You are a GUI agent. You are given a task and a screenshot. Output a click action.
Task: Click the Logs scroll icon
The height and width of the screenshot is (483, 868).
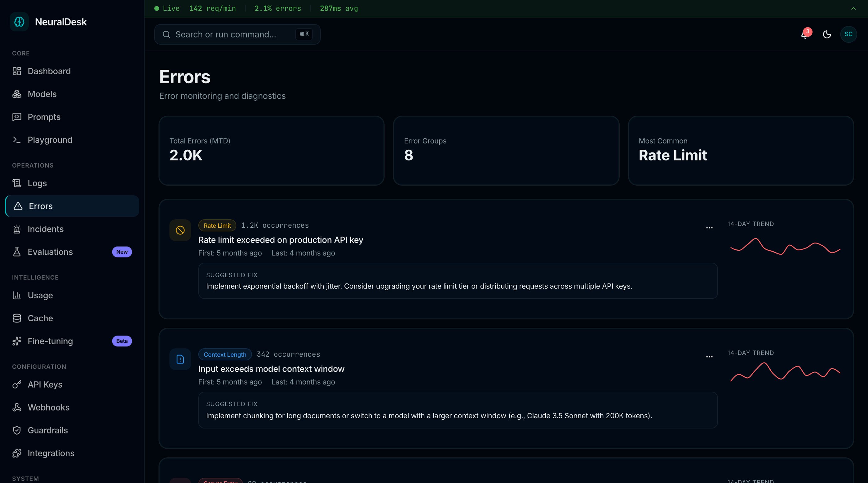17,183
